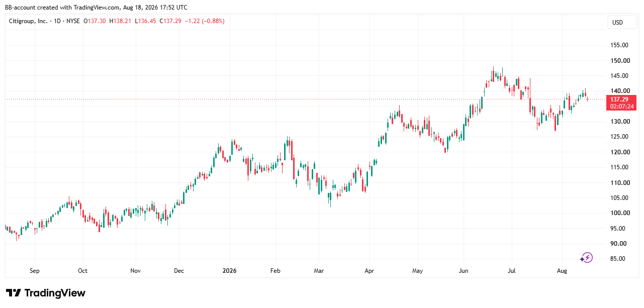Click the open value O137.30
644x308 pixels.
[95, 21]
